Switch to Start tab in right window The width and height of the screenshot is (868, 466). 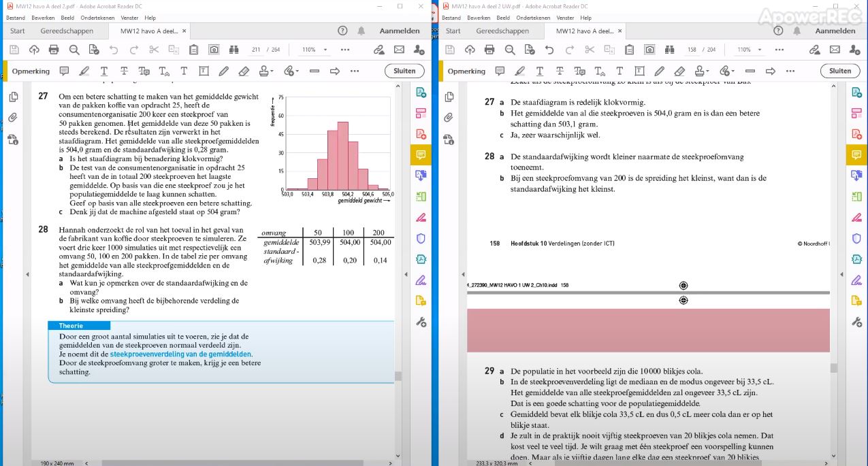pos(453,31)
